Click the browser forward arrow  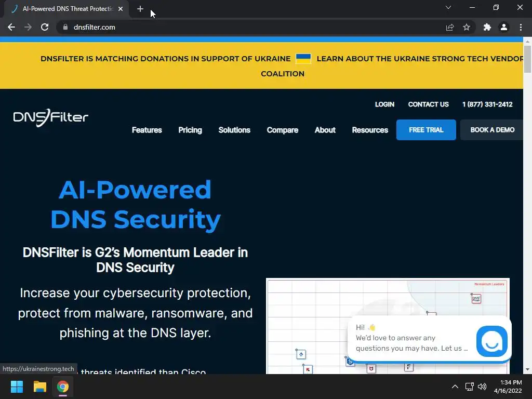[28, 27]
